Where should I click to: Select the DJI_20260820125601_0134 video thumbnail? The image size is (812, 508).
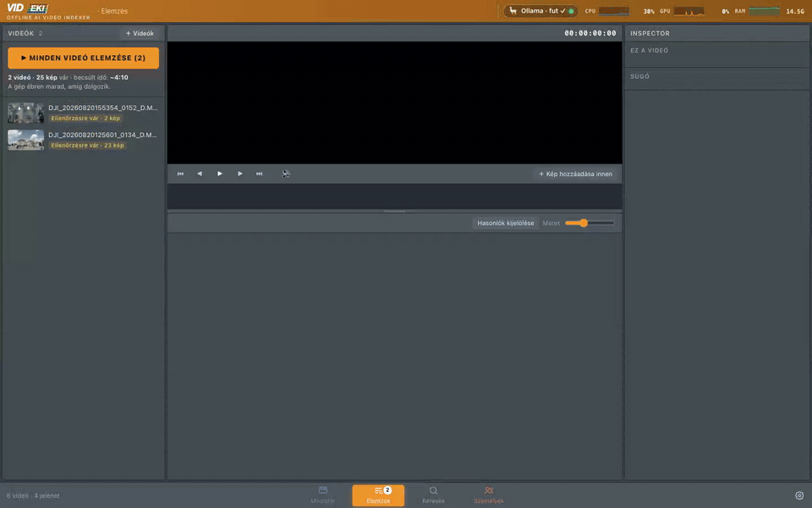coord(26,140)
